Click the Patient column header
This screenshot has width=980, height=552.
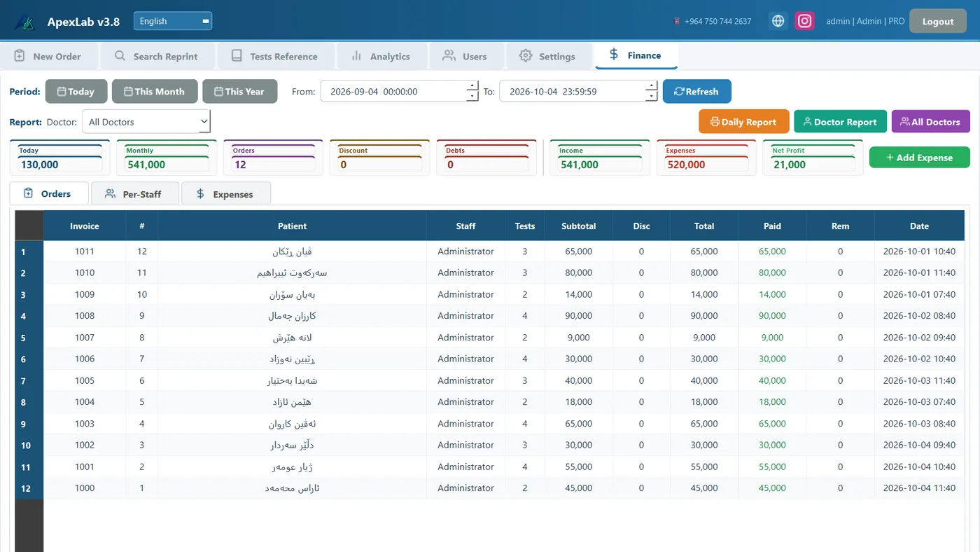click(292, 226)
